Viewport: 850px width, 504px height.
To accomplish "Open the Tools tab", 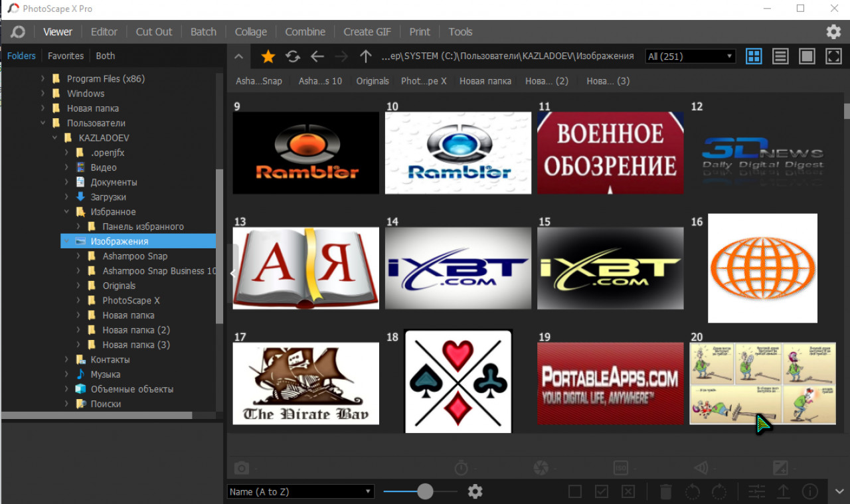I will point(460,32).
